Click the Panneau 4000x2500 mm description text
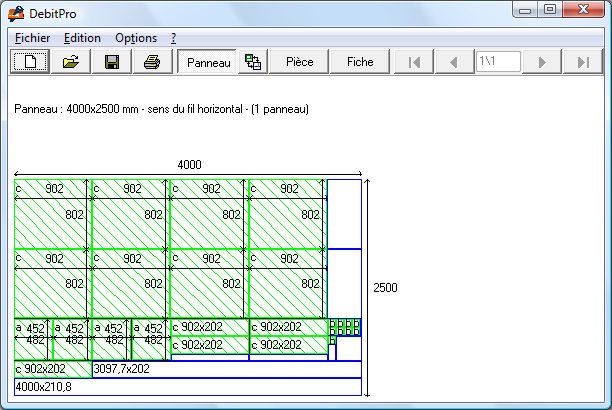 tap(161, 109)
